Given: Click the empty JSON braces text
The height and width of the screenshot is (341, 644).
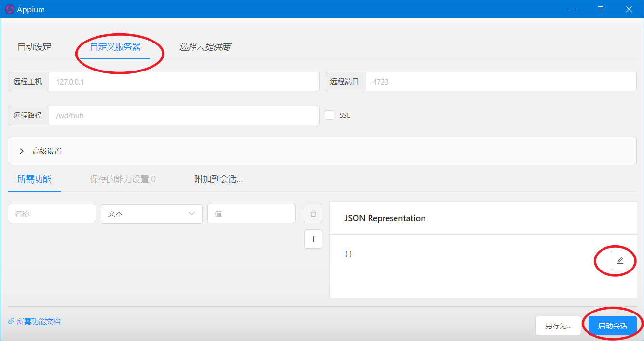Looking at the screenshot, I should click(x=348, y=254).
